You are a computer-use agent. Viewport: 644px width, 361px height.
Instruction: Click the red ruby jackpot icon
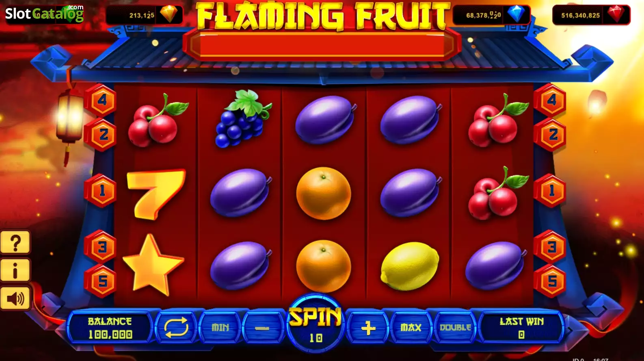[x=616, y=14]
